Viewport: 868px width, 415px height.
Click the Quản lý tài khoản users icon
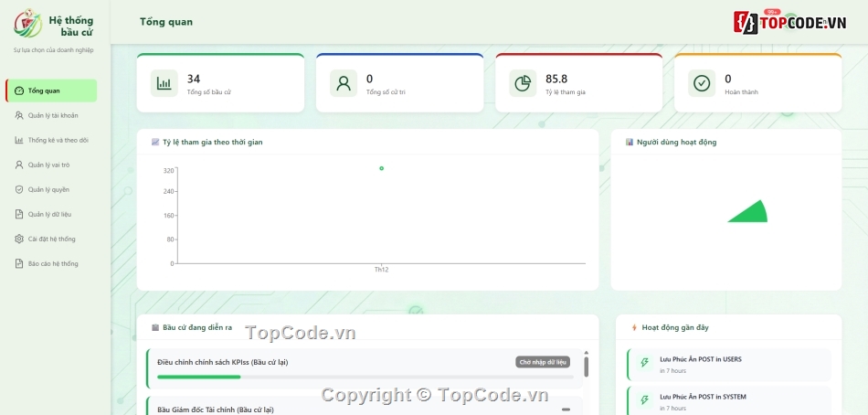[19, 115]
